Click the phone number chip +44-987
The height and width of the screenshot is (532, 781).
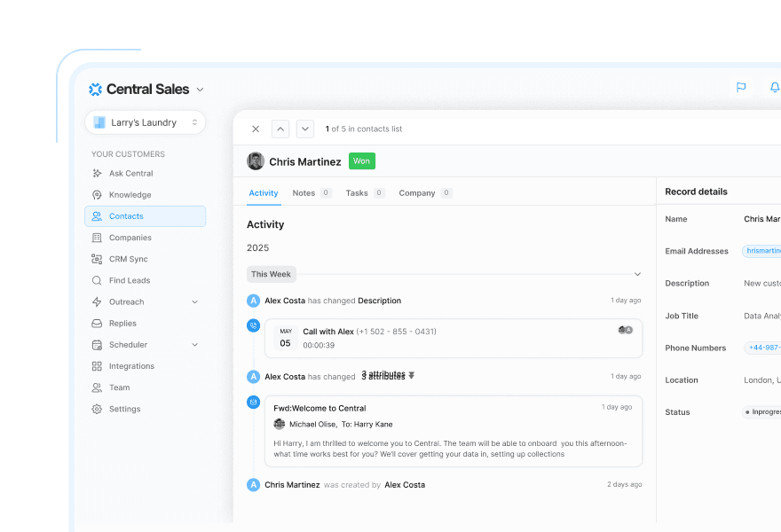(x=763, y=348)
